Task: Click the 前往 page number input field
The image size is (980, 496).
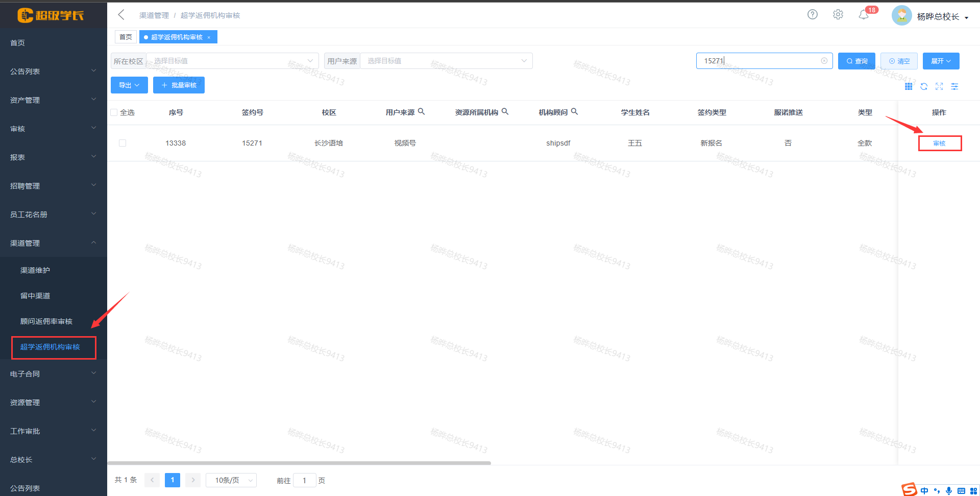Action: [x=305, y=480]
